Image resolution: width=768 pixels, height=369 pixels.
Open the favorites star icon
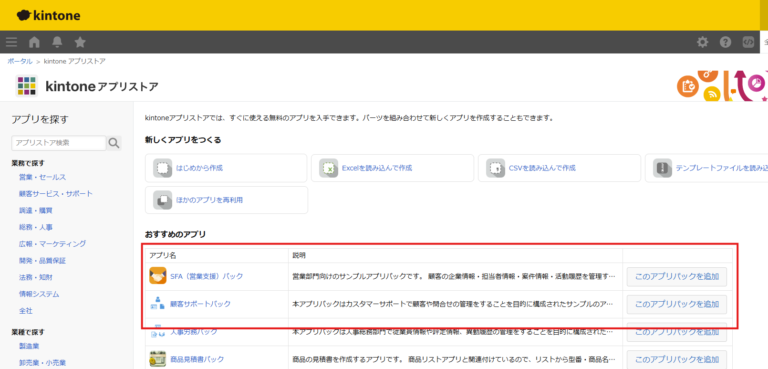[x=80, y=42]
